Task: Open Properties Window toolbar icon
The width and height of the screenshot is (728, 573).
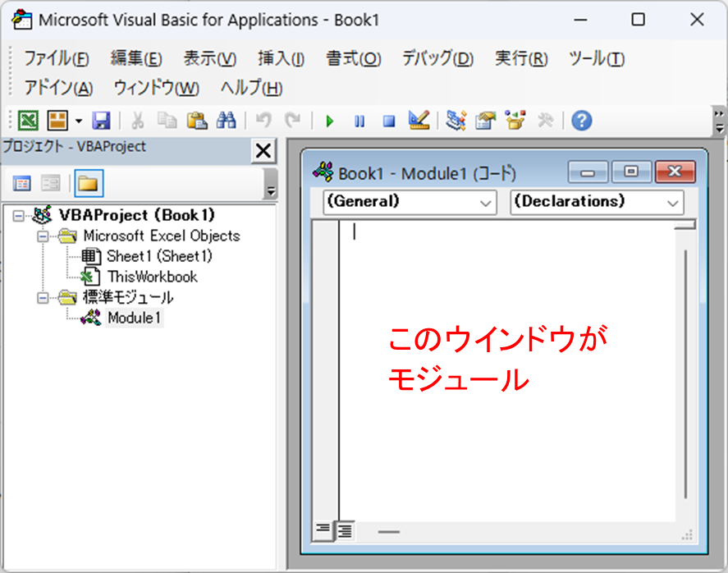Action: [486, 121]
